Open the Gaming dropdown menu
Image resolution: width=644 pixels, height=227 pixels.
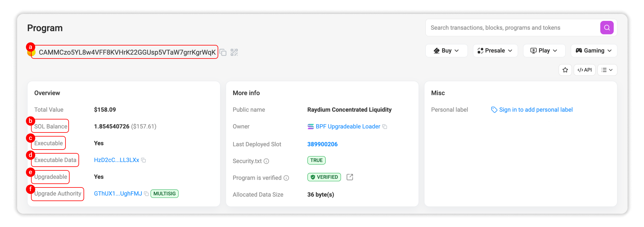point(593,51)
